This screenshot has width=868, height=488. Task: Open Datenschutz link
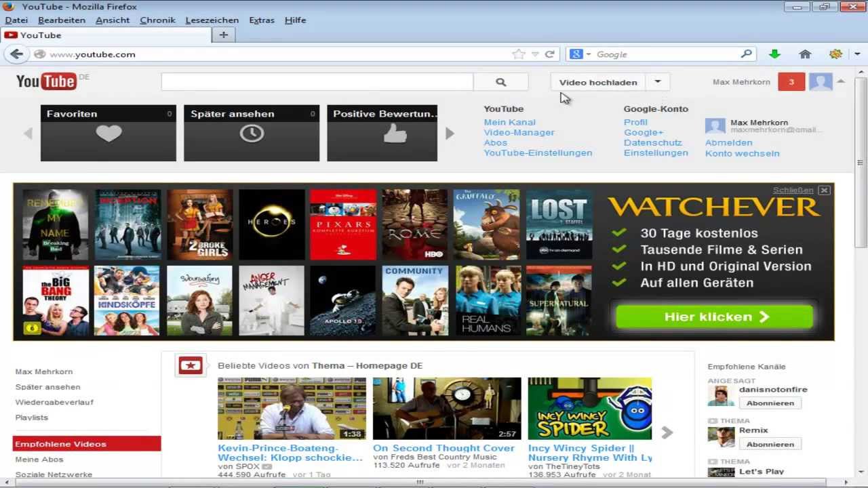click(x=653, y=143)
